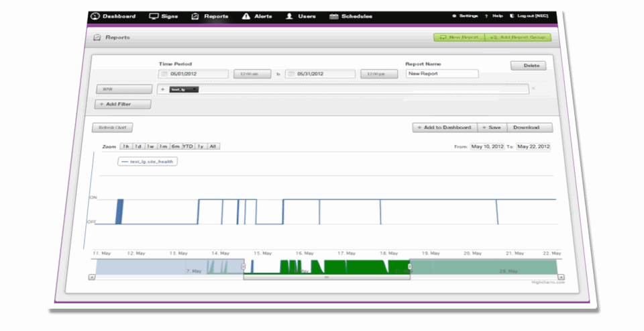Click the Users person icon
The height and width of the screenshot is (331, 644).
pos(290,16)
